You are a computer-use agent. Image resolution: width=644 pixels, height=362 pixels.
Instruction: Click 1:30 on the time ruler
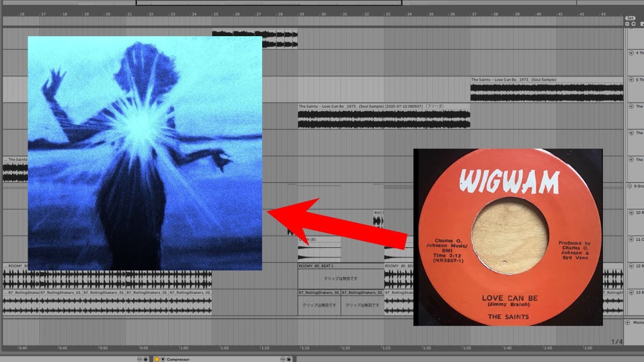point(427,348)
